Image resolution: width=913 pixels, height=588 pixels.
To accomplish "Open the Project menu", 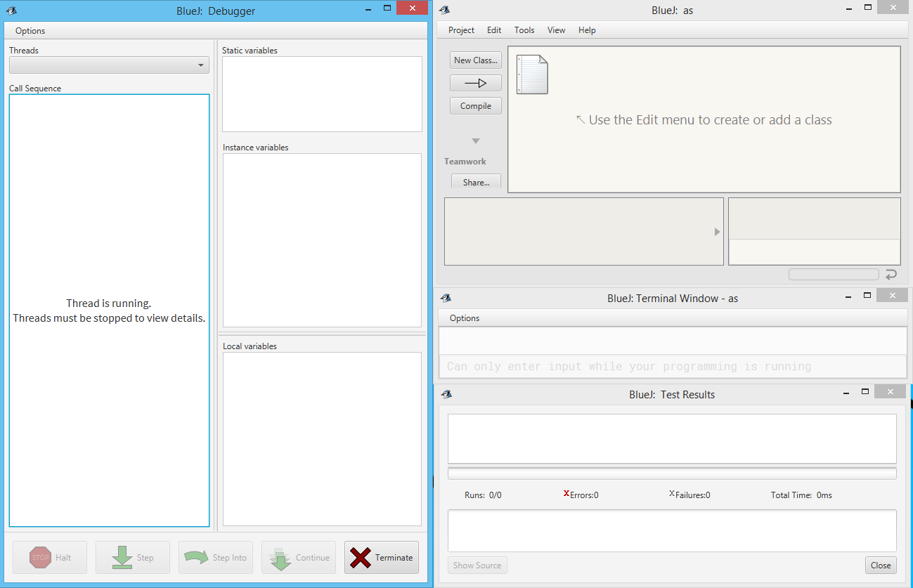I will pos(461,30).
